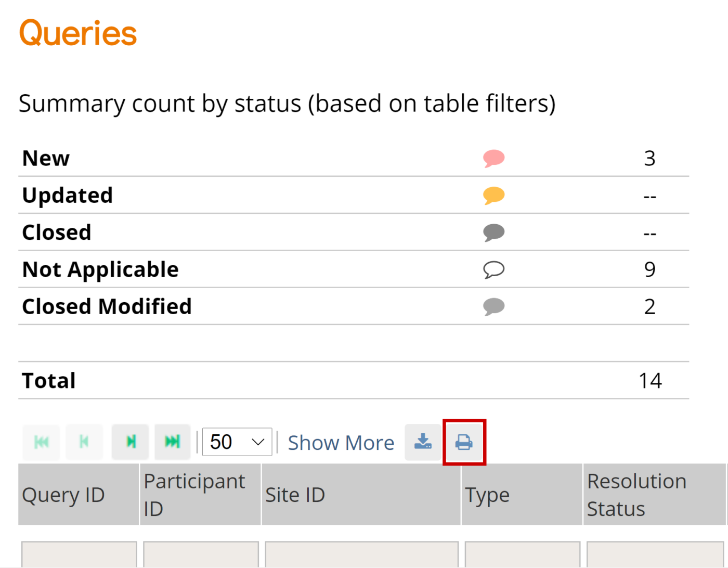This screenshot has width=728, height=568.
Task: Click the orange Updated status bubble icon
Action: (x=493, y=195)
